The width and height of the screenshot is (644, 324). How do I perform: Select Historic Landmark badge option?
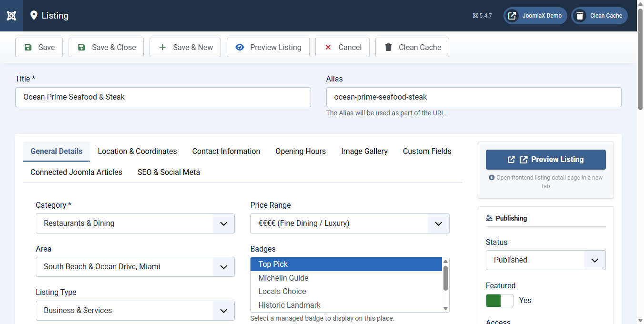(346, 305)
